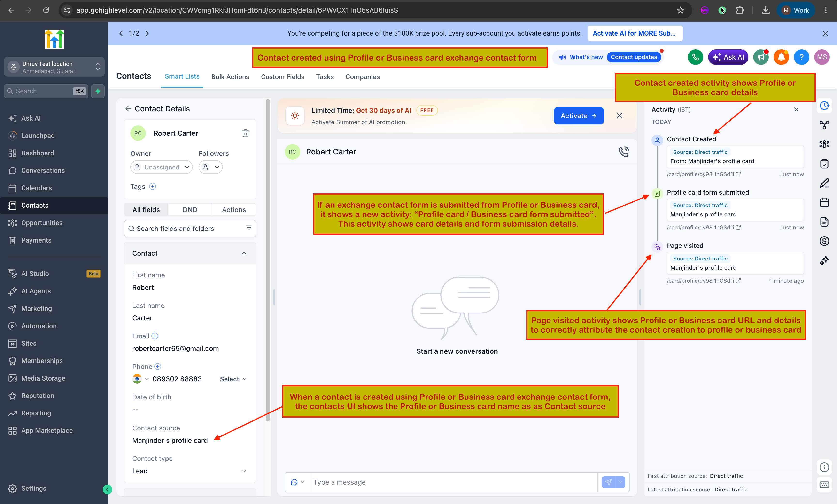Image resolution: width=837 pixels, height=504 pixels.
Task: Open the orange notifications bell
Action: [781, 57]
